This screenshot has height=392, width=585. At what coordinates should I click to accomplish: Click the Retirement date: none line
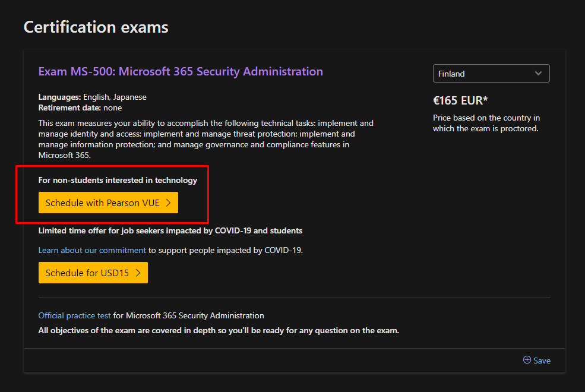tap(81, 108)
